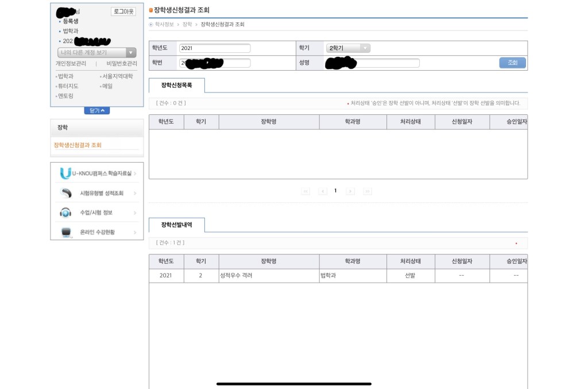Click the 로그아웃 button
The height and width of the screenshot is (389, 588).
point(123,11)
